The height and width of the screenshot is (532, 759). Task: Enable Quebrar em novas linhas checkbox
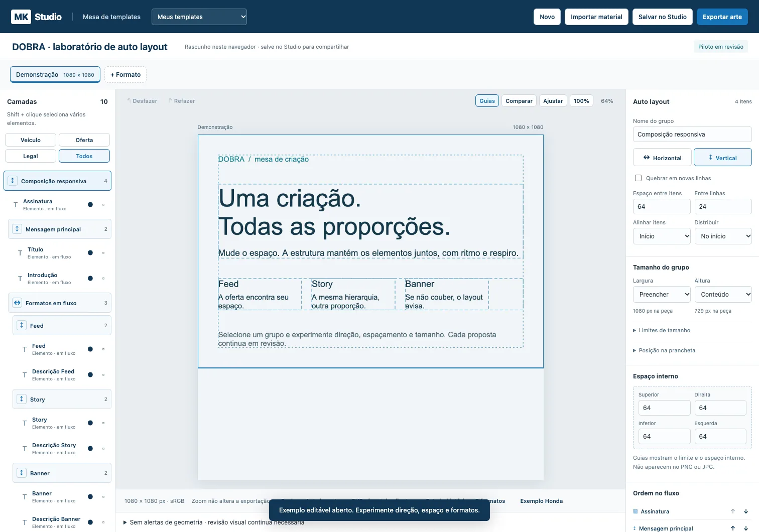click(638, 178)
